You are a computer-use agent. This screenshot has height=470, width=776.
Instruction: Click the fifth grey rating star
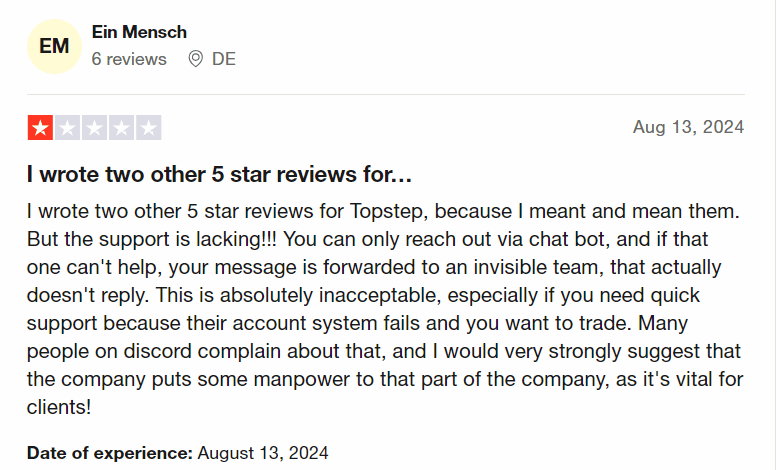coord(148,128)
